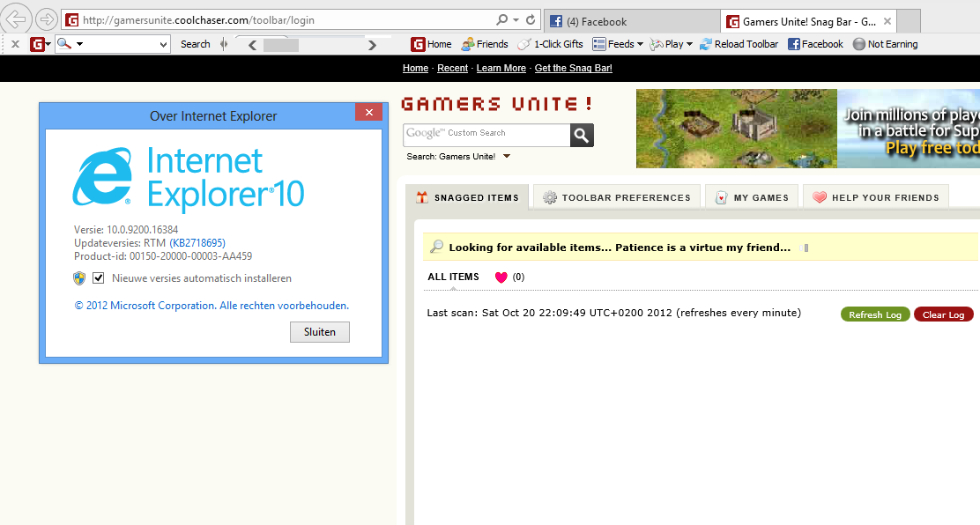Screen dimensions: 980x525
Task: Click the Internet Explorer 10 logo
Action: point(188,178)
